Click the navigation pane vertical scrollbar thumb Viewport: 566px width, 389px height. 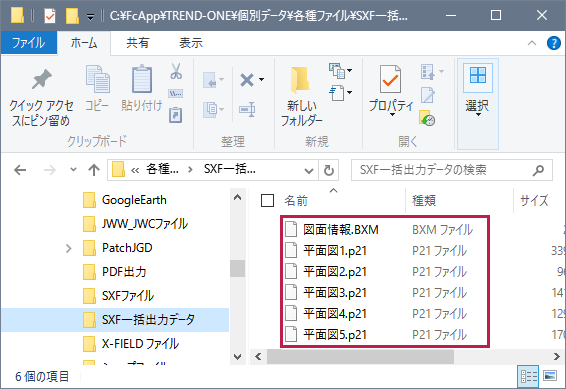point(238,268)
